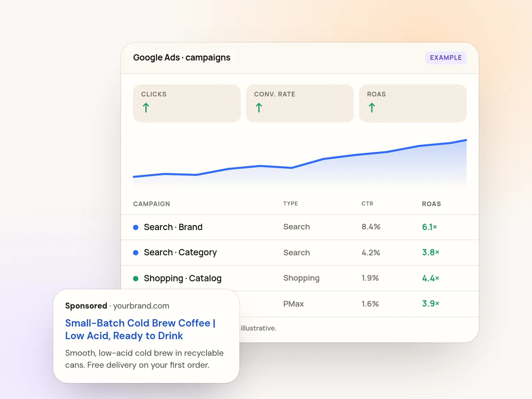Open the Small-Batch Cold Brew Coffee ad headline

pos(140,329)
